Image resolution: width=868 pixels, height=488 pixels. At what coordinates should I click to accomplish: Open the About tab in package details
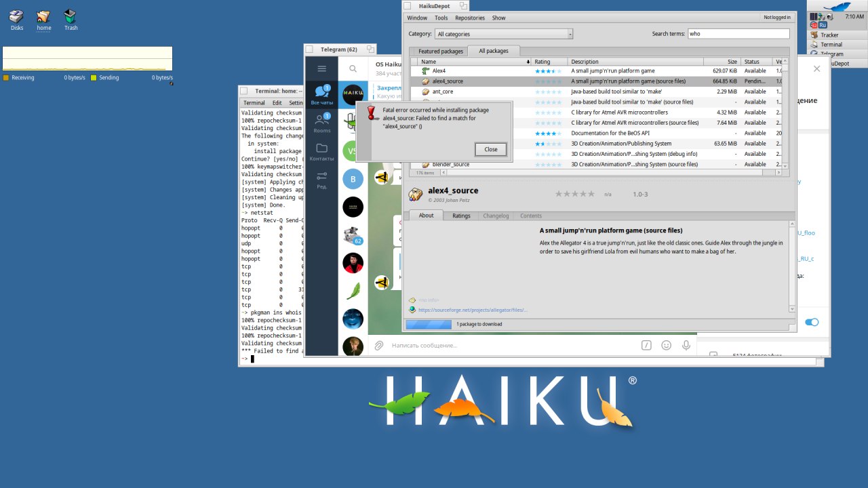426,216
